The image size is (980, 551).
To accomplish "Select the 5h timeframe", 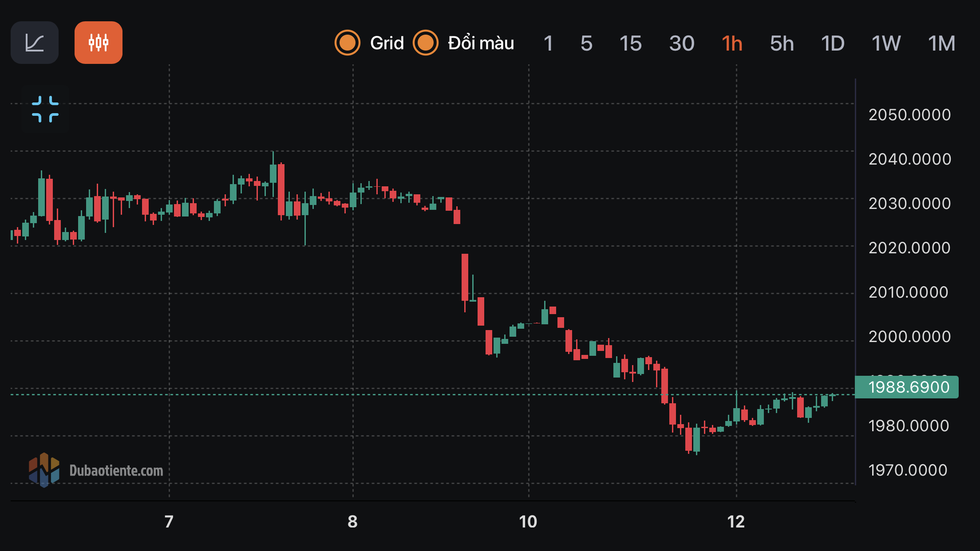I will (782, 43).
